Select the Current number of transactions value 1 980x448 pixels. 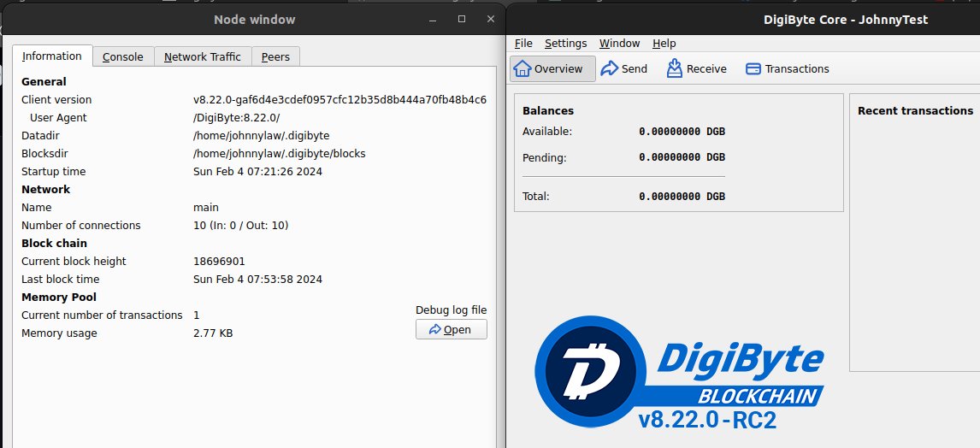(197, 315)
